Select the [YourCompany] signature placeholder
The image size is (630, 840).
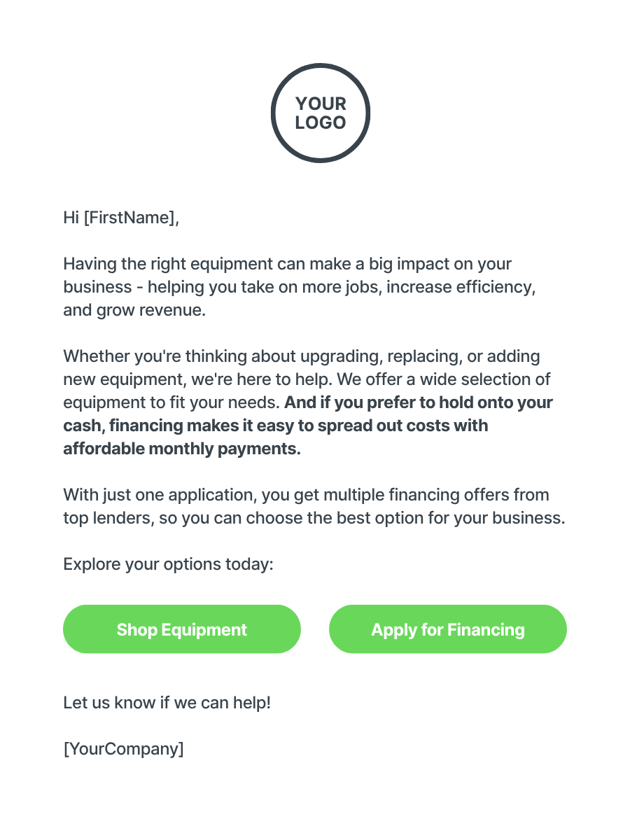pos(124,748)
